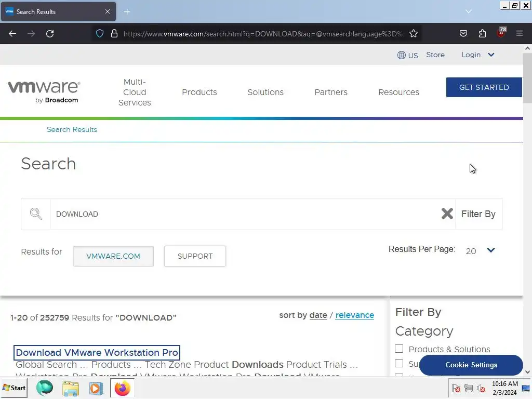Viewport: 532px width, 399px height.
Task: Clear search with the X icon
Action: (447, 214)
